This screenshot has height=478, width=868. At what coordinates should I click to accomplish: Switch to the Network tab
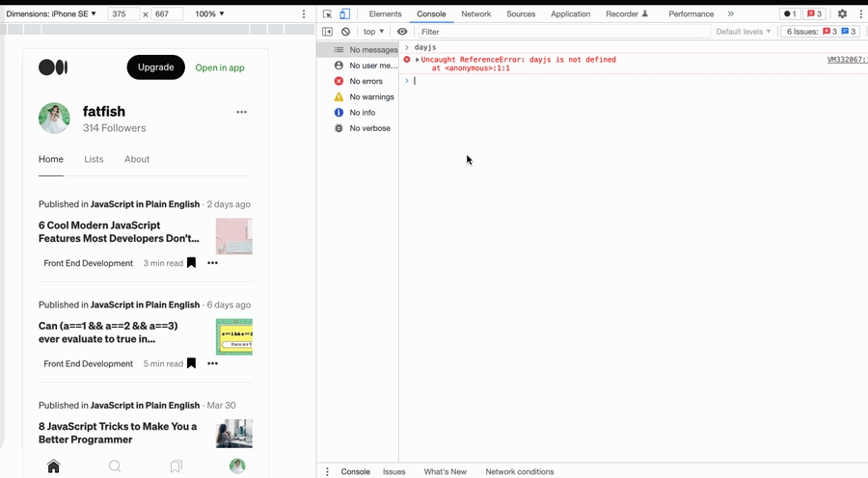[x=475, y=14]
